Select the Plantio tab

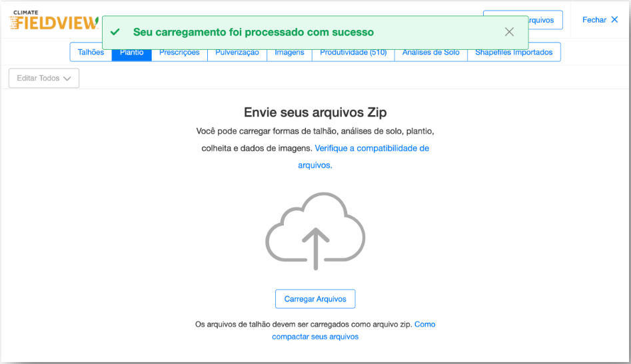point(132,53)
